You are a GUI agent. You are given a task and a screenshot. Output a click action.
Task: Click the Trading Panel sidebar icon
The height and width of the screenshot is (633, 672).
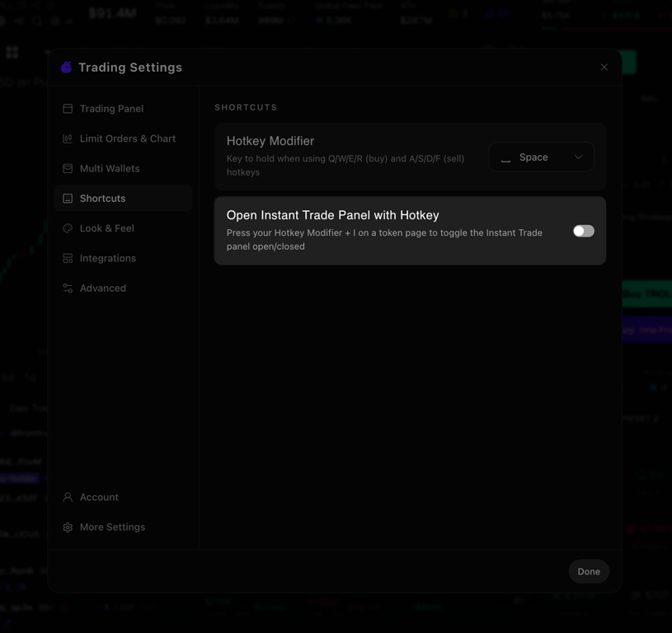[68, 109]
